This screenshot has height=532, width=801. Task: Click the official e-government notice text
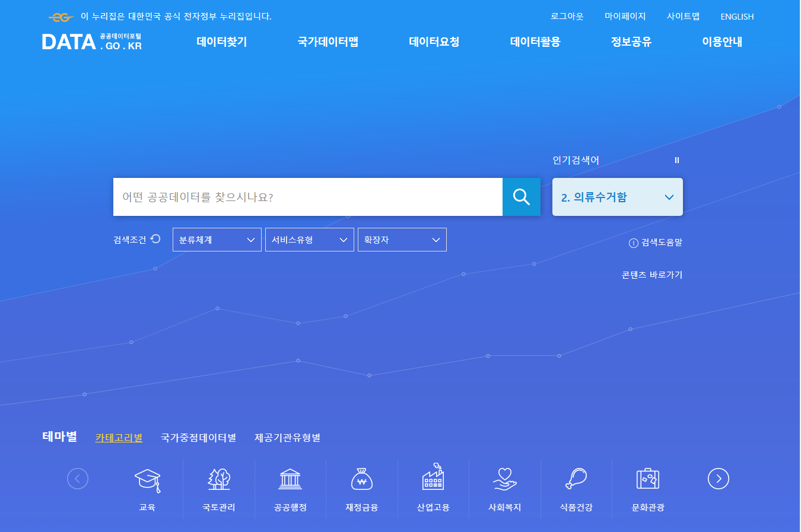[176, 17]
